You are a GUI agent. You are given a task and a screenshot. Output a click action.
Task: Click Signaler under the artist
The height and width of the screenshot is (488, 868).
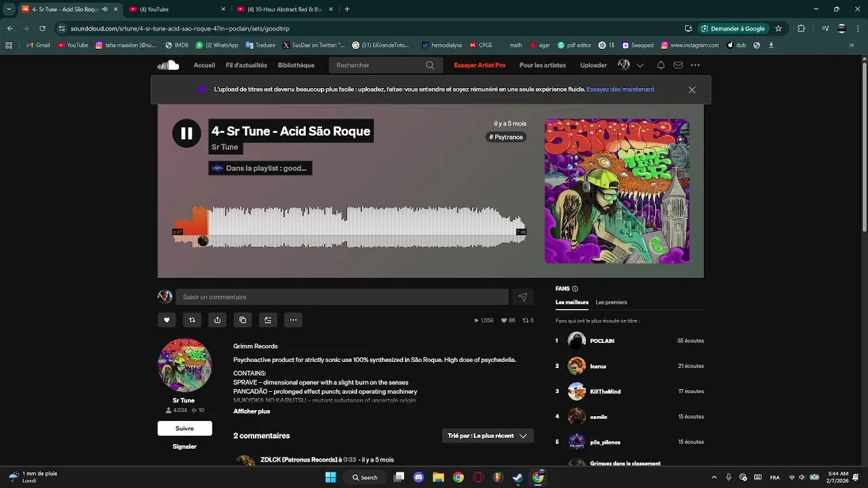(x=184, y=447)
